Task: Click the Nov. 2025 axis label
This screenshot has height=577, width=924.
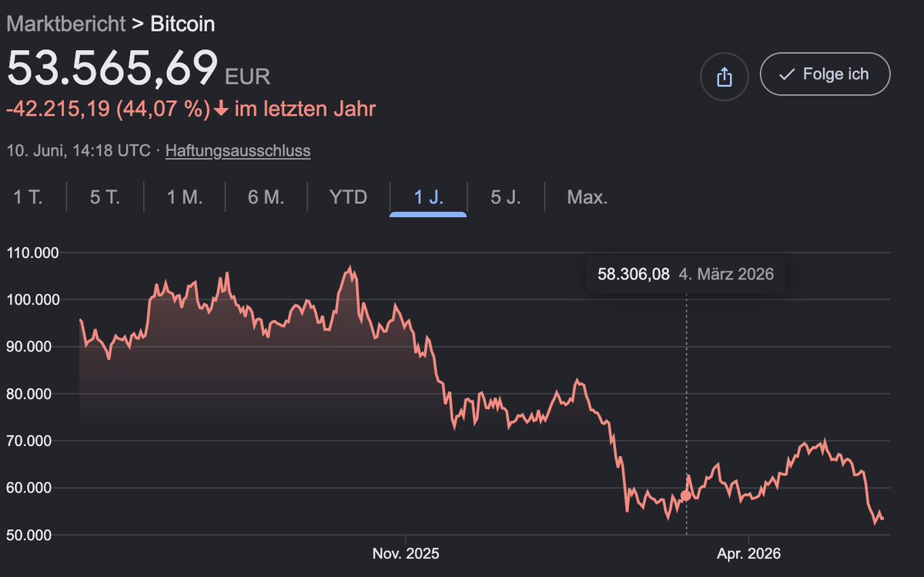Action: (x=405, y=553)
